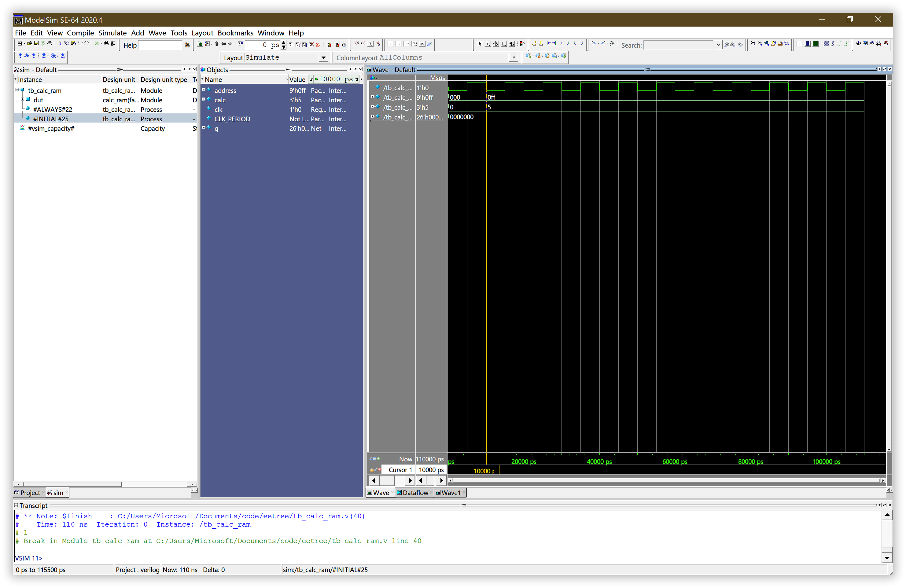
Task: Click green add-cursor button beside Now
Action: [378, 459]
